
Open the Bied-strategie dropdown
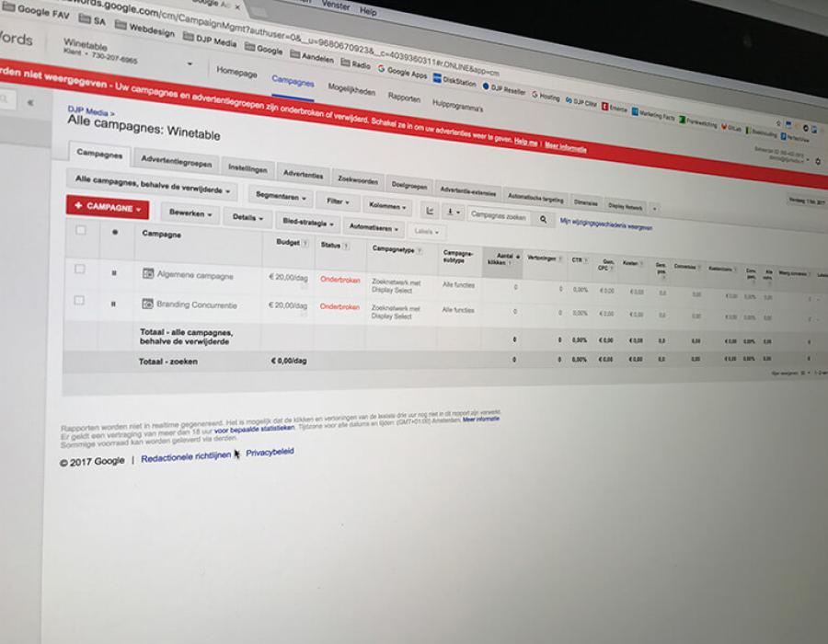click(308, 223)
